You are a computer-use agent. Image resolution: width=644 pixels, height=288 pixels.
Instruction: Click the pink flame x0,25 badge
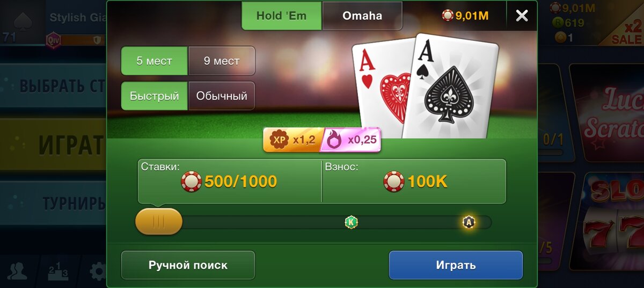coord(352,140)
